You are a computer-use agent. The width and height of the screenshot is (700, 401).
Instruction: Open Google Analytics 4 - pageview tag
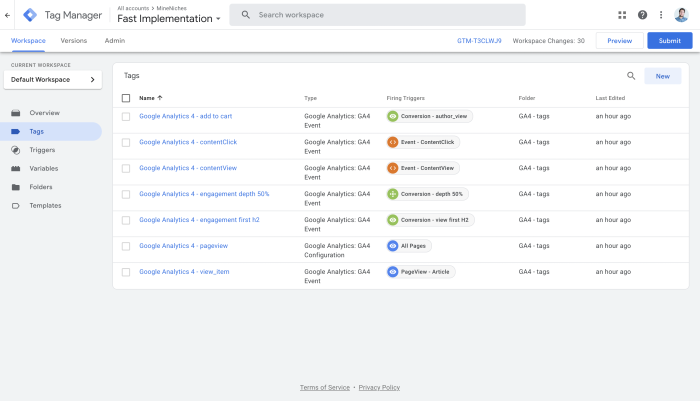[183, 246]
